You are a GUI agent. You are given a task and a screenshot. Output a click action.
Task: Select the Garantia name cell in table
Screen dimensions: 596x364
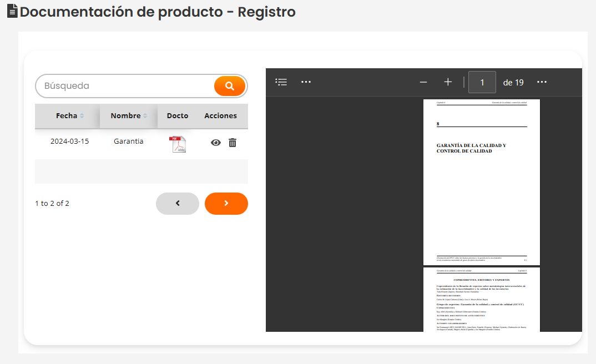[x=128, y=141]
